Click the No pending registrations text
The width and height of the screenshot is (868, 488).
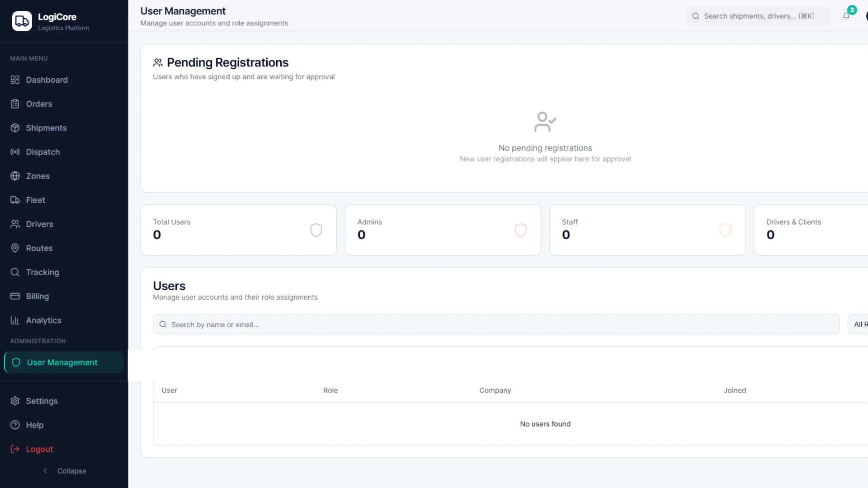(545, 148)
